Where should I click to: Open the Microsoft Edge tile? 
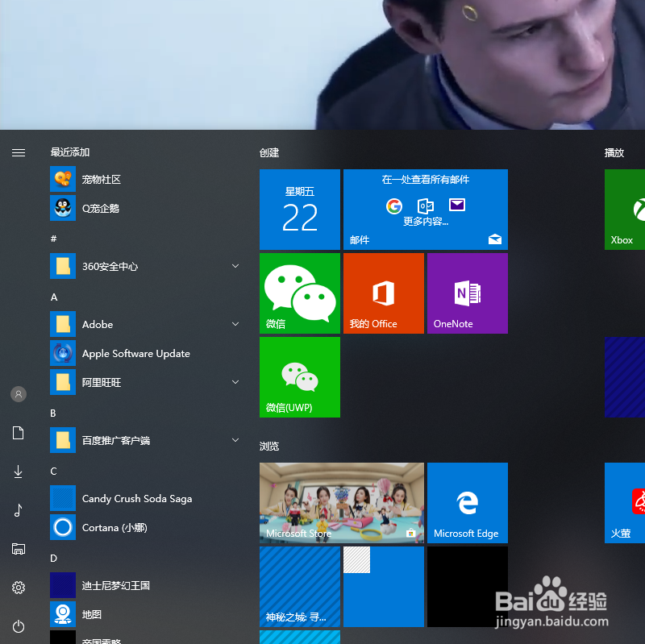click(x=467, y=502)
